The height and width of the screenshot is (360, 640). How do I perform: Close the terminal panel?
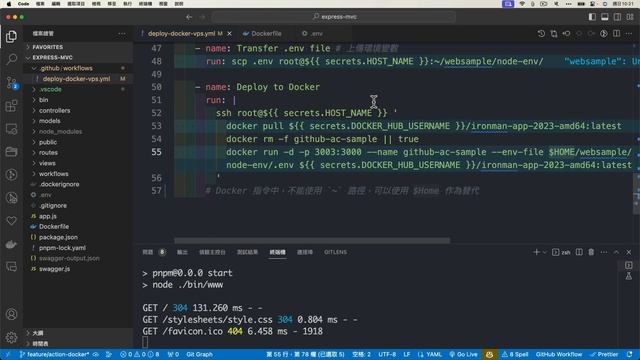[x=629, y=252]
